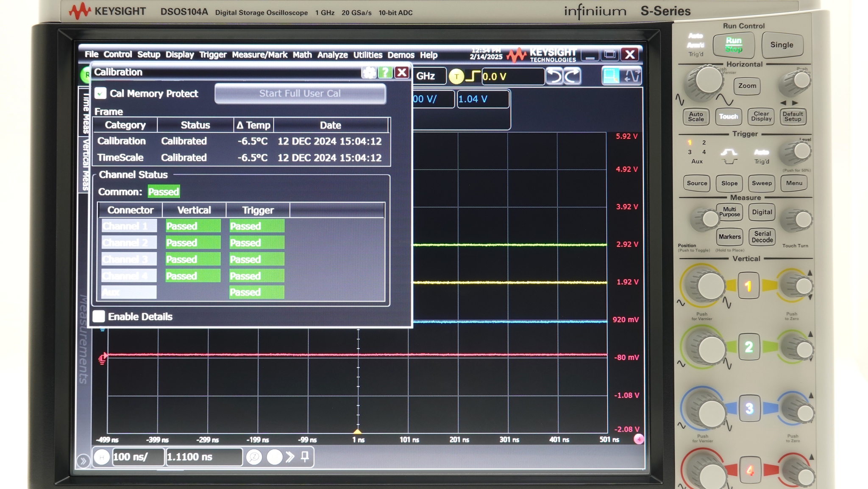Viewport: 868px width, 489px height.
Task: Click the zoom magnifier Z icon
Action: coord(254,457)
